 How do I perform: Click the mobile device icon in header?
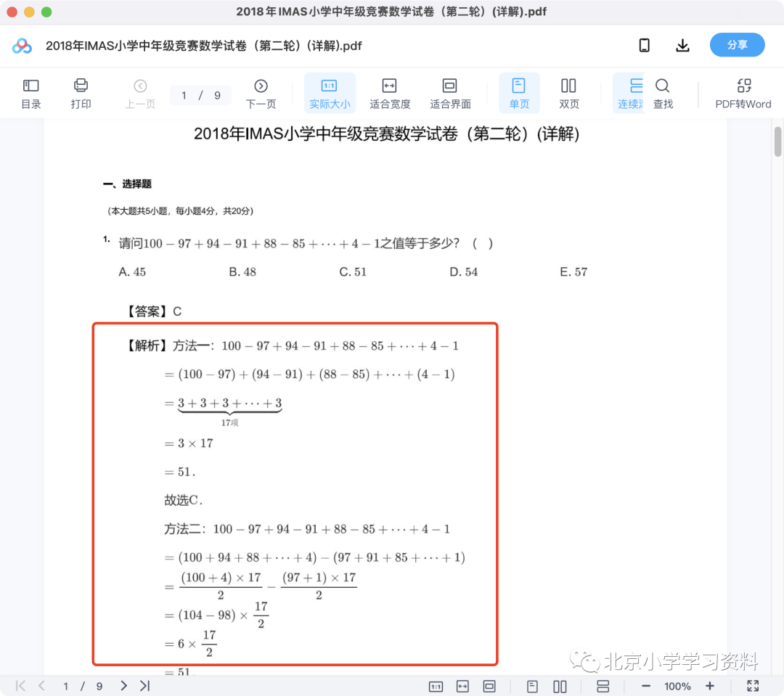point(645,46)
